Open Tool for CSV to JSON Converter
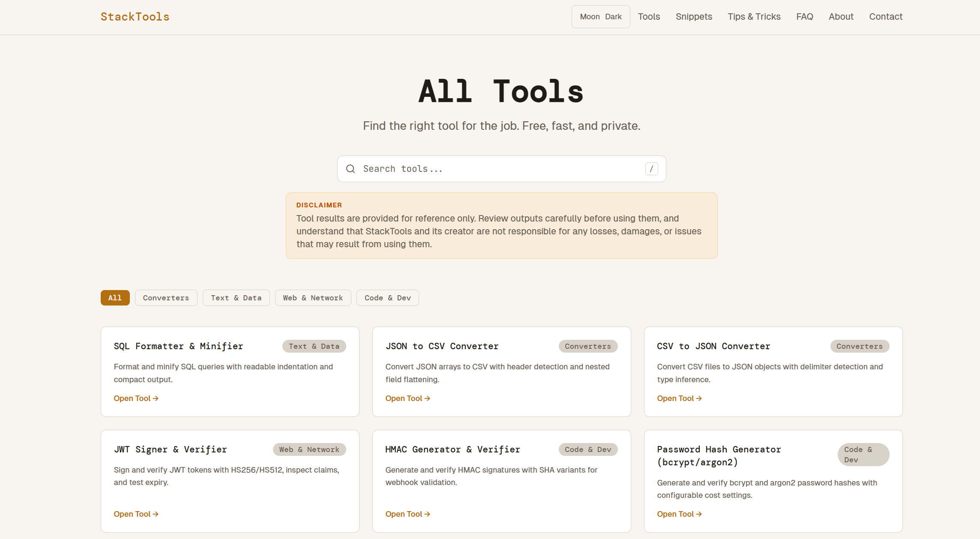The image size is (980, 539). [680, 398]
